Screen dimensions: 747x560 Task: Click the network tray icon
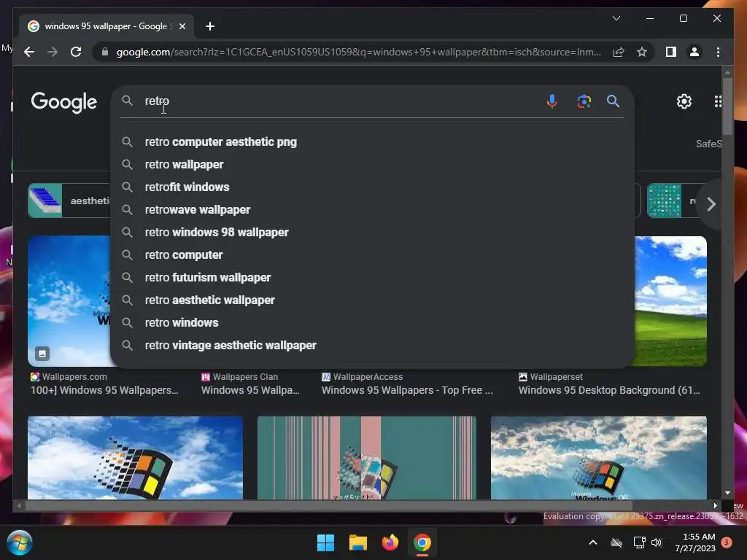[x=639, y=542]
